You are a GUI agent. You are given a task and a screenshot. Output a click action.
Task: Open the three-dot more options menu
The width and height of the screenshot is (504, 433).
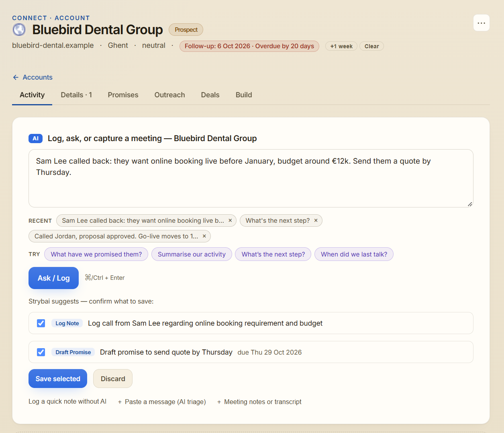[x=481, y=23]
